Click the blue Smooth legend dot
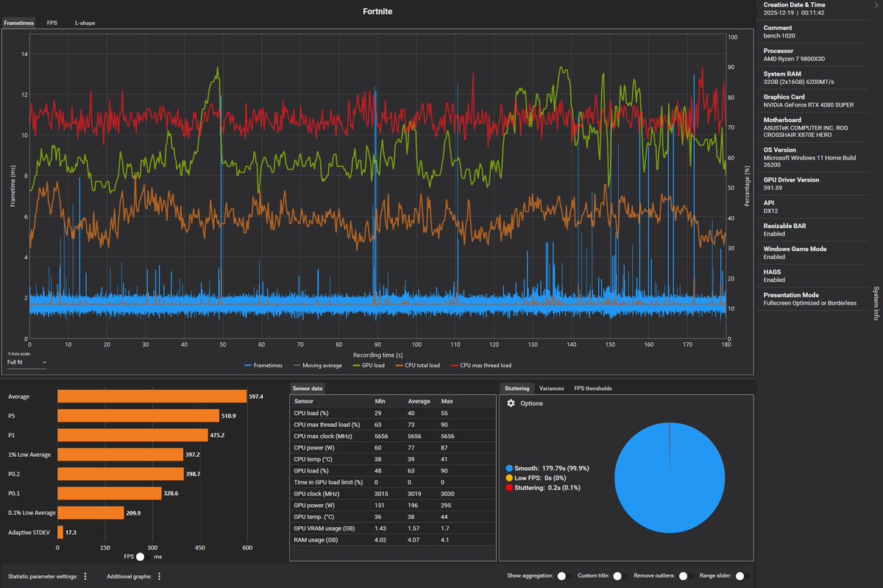This screenshot has height=588, width=883. click(510, 468)
